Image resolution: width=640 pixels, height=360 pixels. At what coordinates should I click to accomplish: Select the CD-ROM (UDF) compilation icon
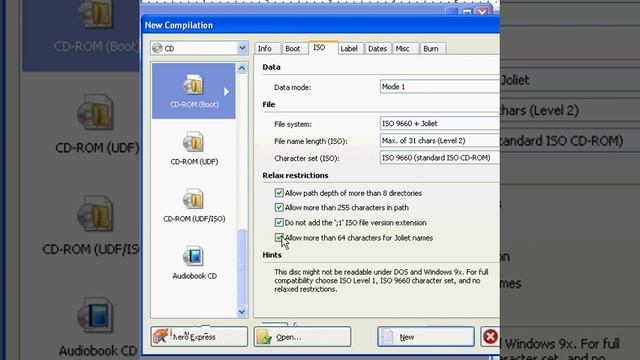[193, 142]
